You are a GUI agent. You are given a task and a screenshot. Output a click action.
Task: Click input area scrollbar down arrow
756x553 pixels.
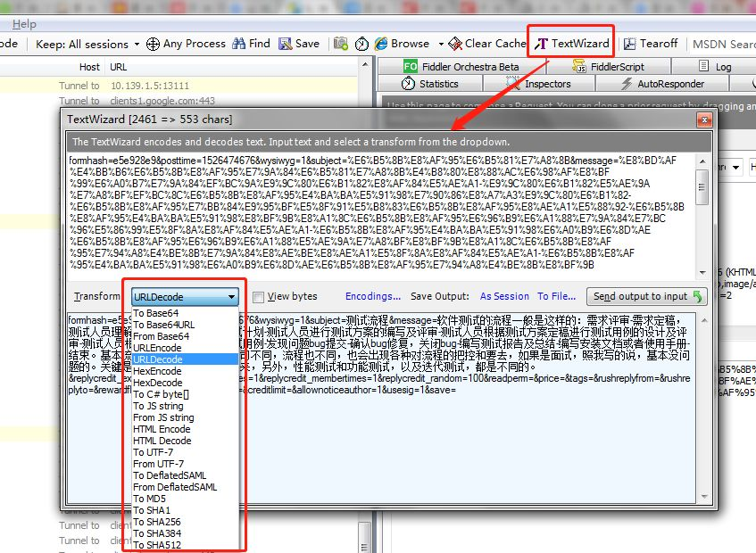pos(702,272)
